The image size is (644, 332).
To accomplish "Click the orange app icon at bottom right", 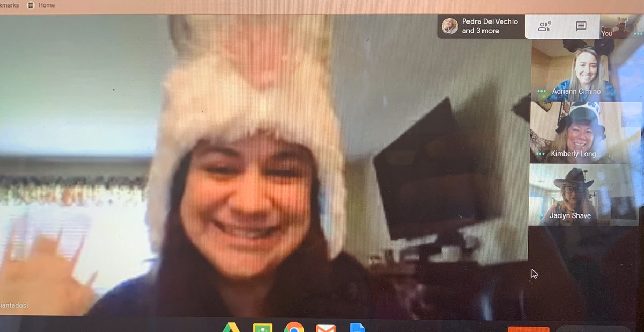I will 528,329.
